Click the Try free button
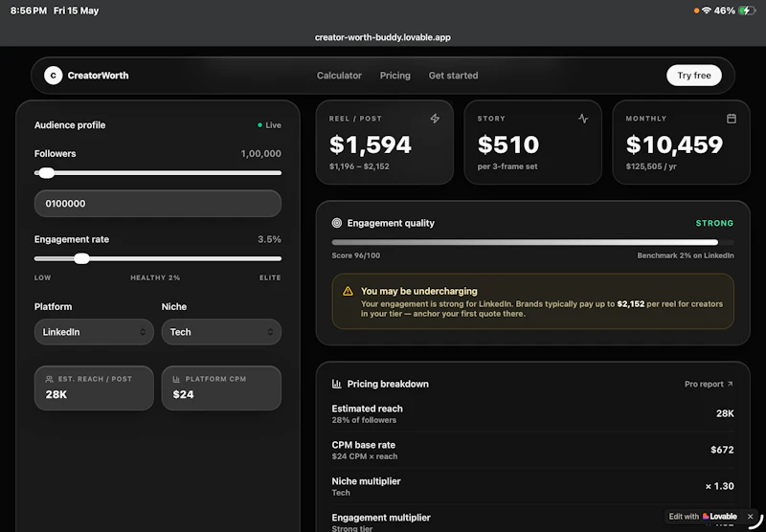Screen dimensions: 766x532 point(693,76)
